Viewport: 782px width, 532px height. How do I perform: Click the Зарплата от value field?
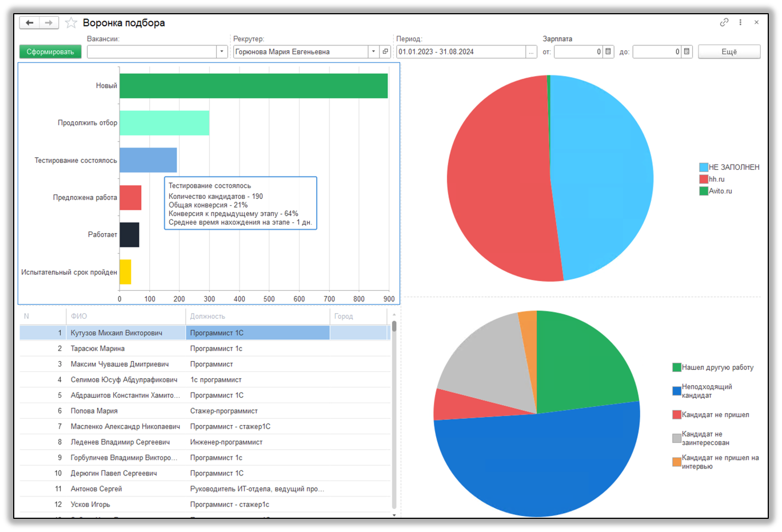click(578, 52)
